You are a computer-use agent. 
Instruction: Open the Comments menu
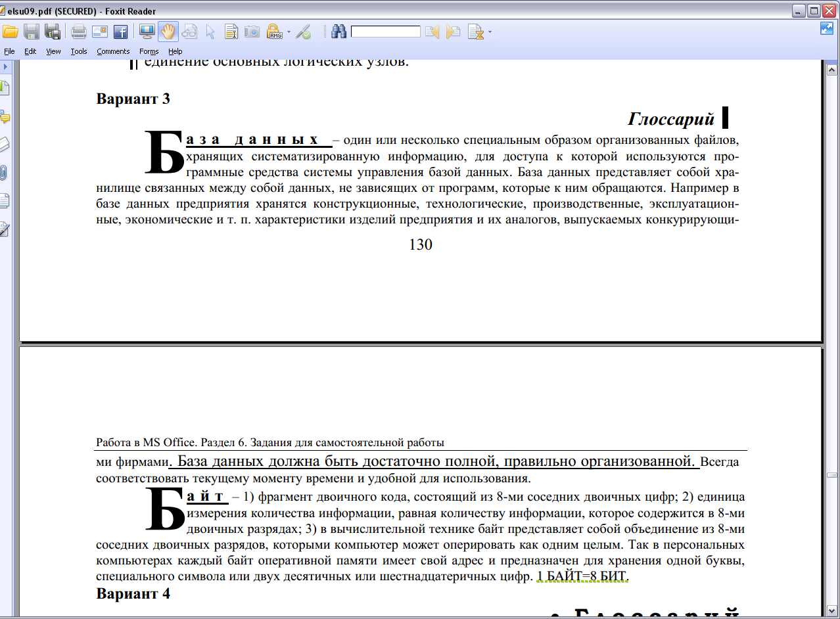[113, 51]
